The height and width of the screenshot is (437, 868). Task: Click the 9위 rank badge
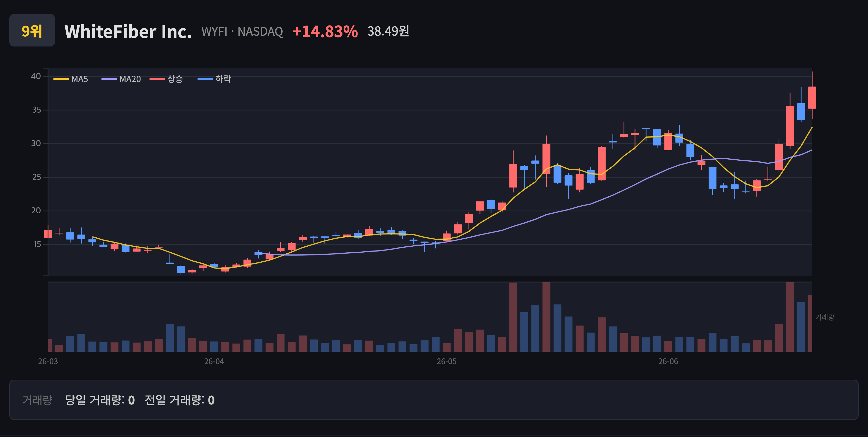[x=32, y=30]
